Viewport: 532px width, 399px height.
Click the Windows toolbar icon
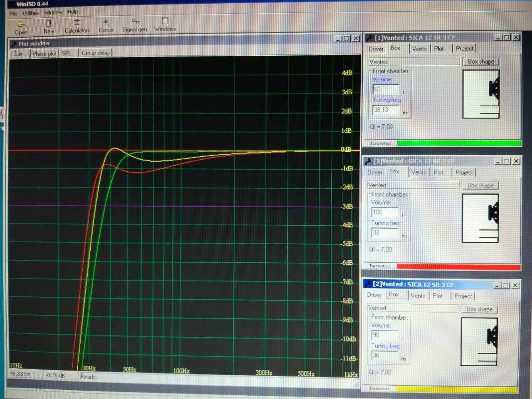pos(165,25)
